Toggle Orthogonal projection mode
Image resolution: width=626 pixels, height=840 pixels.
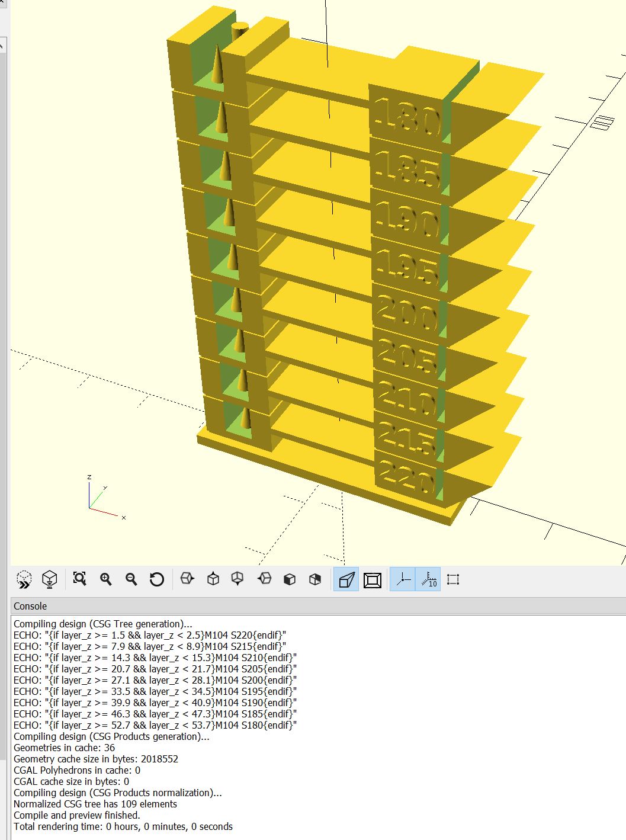373,579
